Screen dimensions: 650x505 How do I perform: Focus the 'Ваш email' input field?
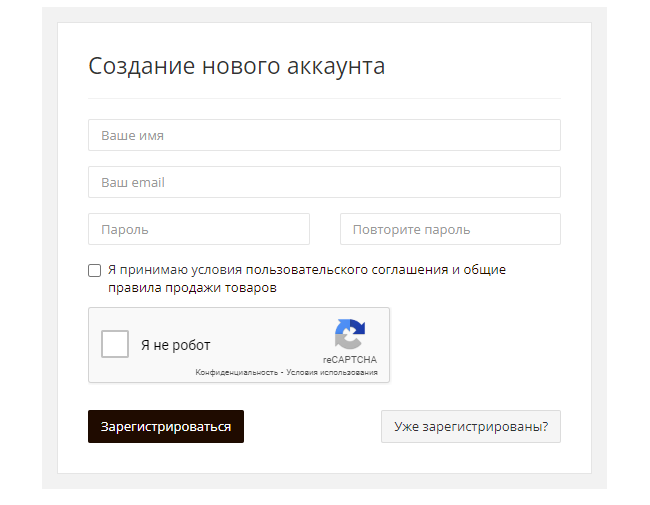tap(324, 182)
